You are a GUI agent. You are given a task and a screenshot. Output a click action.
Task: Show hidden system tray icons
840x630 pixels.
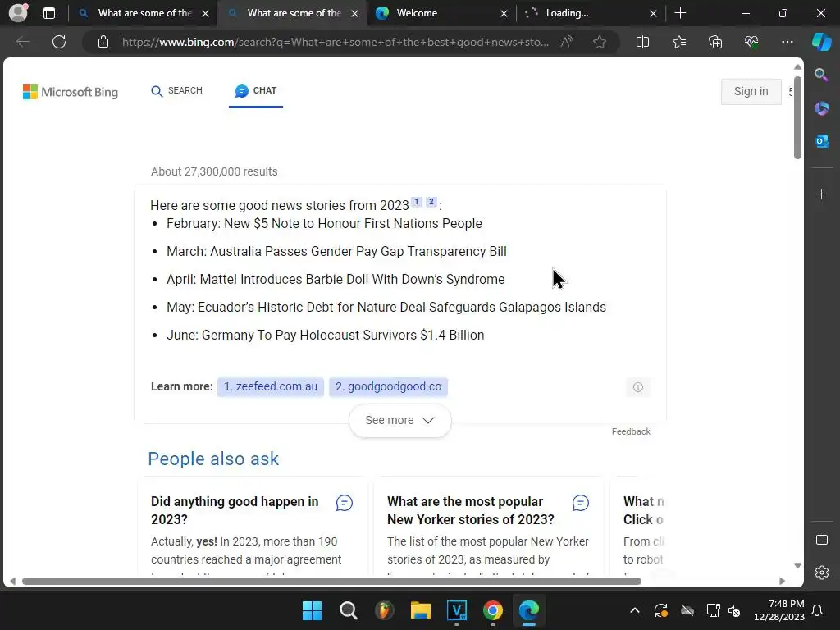(634, 610)
